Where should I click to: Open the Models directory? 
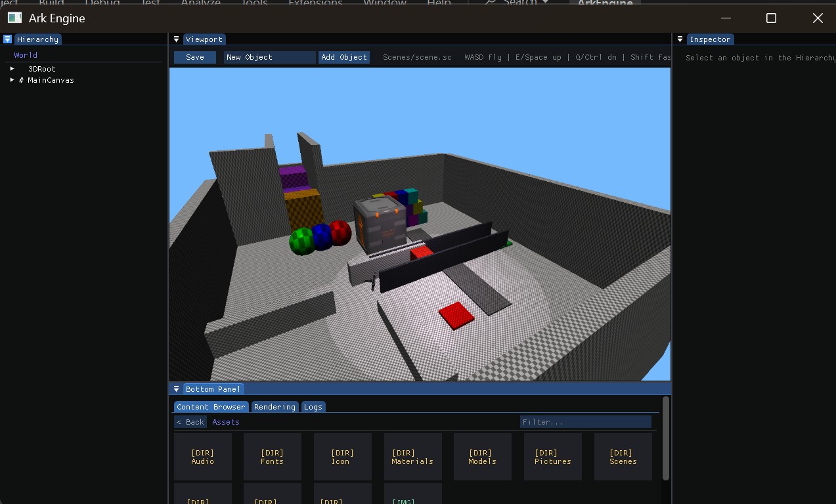pyautogui.click(x=483, y=457)
